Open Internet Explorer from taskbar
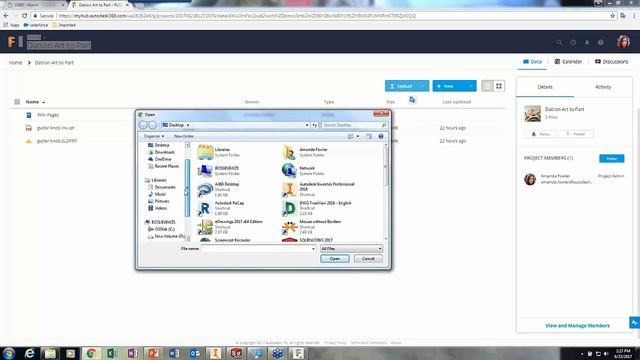Image resolution: width=640 pixels, height=360 pixels. pyautogui.click(x=29, y=353)
